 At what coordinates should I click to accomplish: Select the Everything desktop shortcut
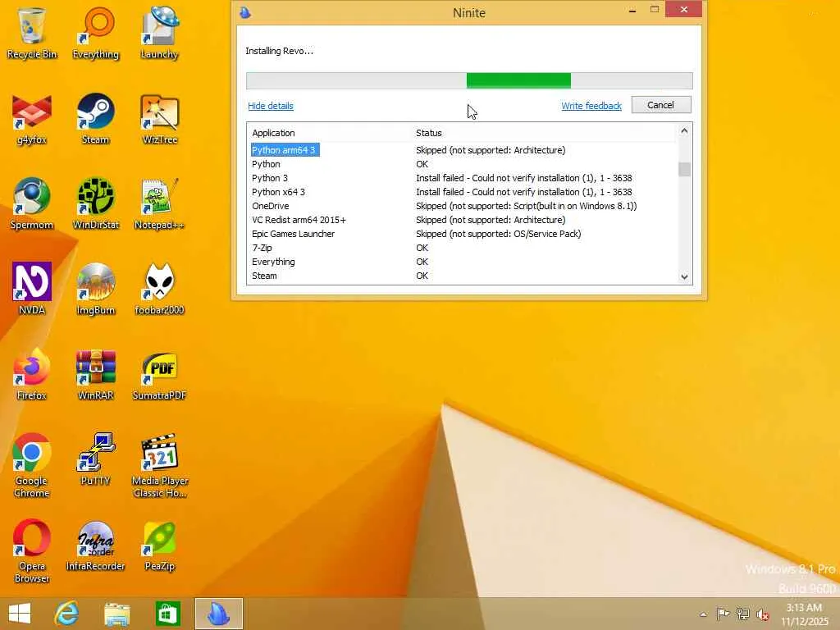95,33
